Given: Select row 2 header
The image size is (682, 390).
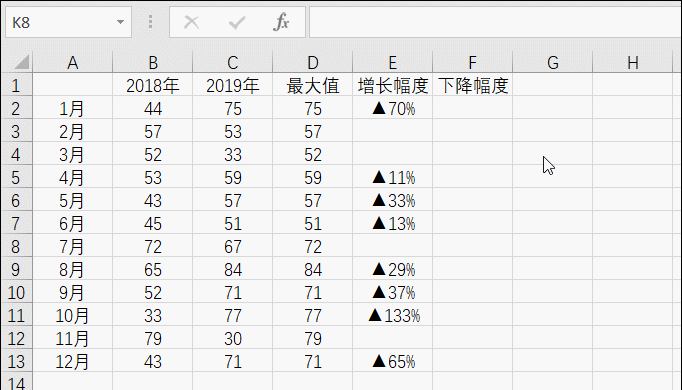Looking at the screenshot, I should tap(16, 108).
